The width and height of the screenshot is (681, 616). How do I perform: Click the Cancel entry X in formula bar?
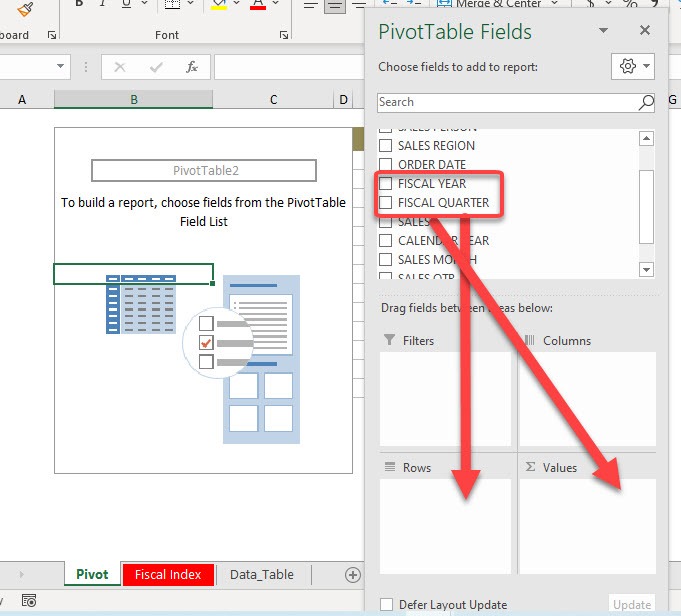pos(120,67)
